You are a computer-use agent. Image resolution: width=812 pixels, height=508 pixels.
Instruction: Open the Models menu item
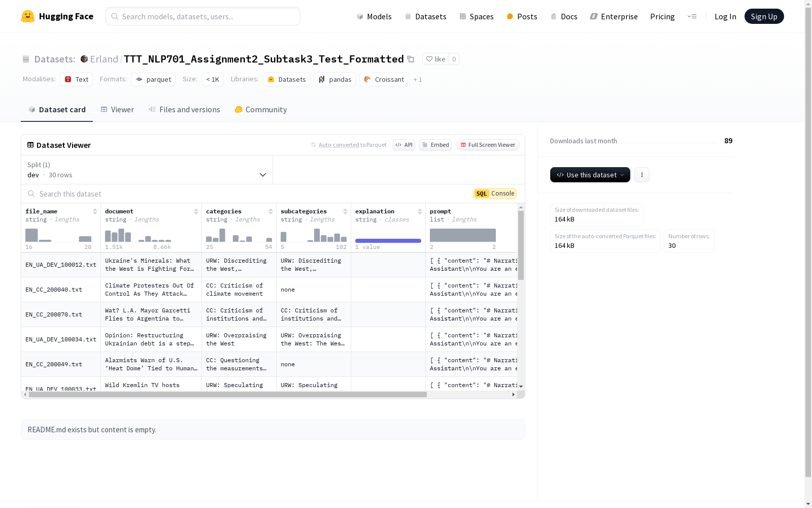click(x=374, y=16)
